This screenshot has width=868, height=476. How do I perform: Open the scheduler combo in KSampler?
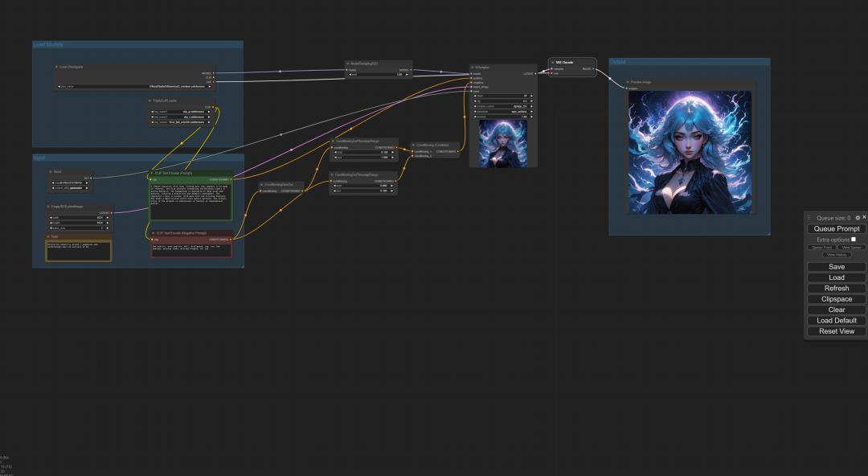[502, 112]
